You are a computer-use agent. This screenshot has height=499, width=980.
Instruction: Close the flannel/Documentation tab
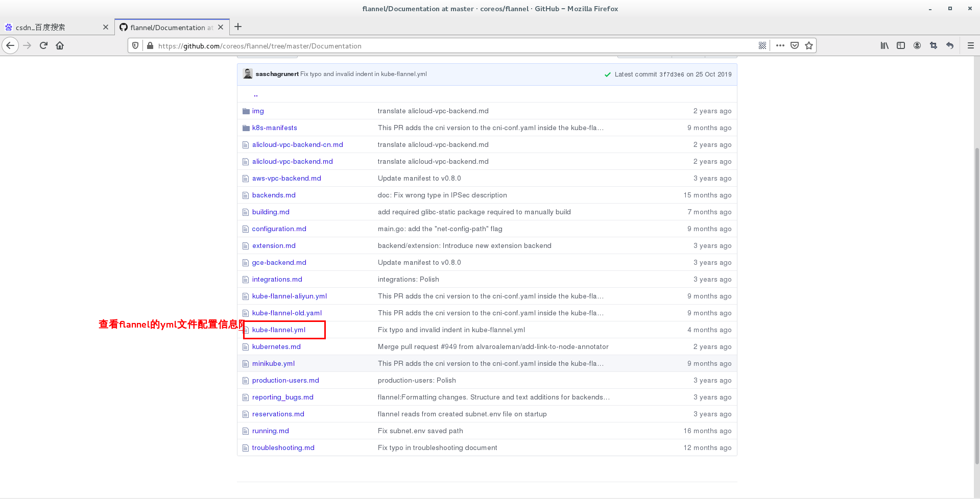pyautogui.click(x=221, y=27)
